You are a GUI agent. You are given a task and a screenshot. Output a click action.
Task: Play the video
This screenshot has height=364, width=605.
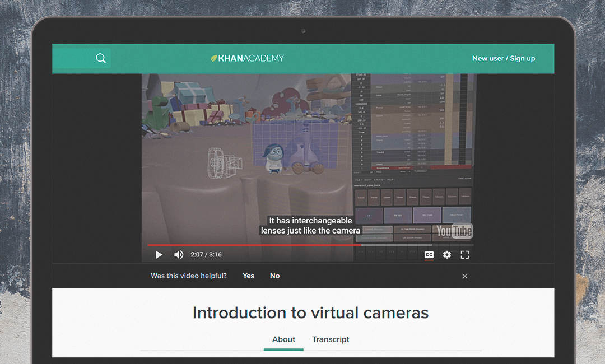[159, 254]
